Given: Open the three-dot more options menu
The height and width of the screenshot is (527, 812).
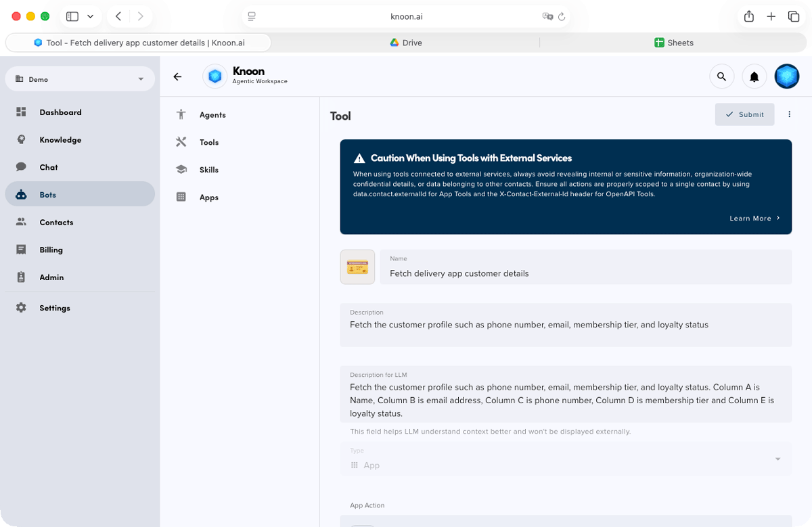Looking at the screenshot, I should click(789, 114).
